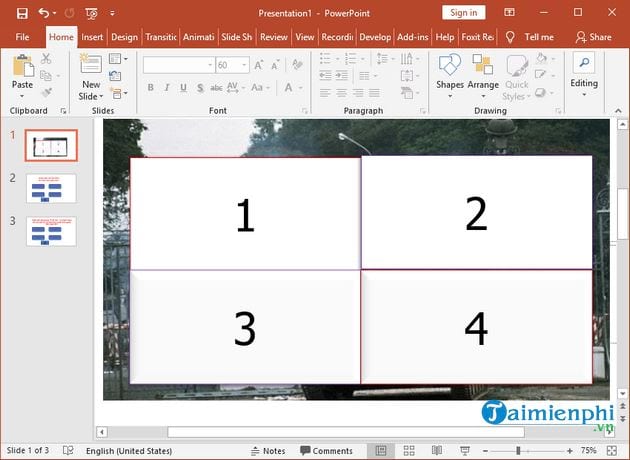Toggle Align Left paragraph alignment

coord(325,93)
